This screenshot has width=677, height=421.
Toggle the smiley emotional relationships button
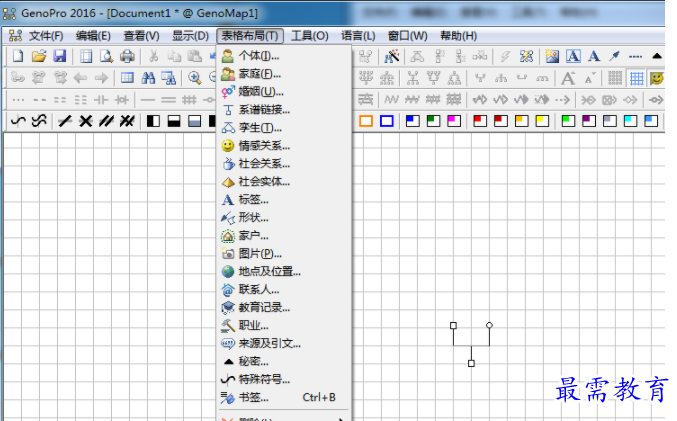(x=657, y=78)
